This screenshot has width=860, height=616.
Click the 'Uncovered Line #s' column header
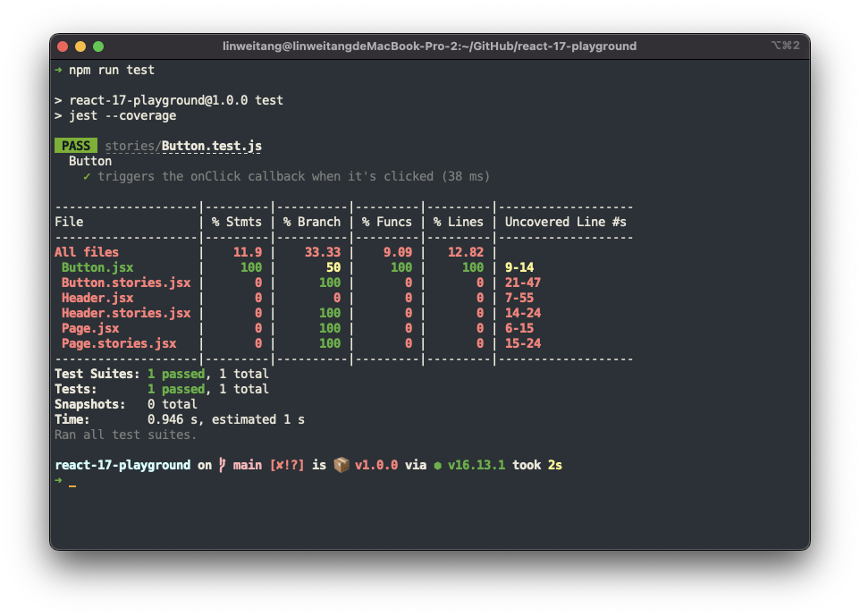pos(566,222)
